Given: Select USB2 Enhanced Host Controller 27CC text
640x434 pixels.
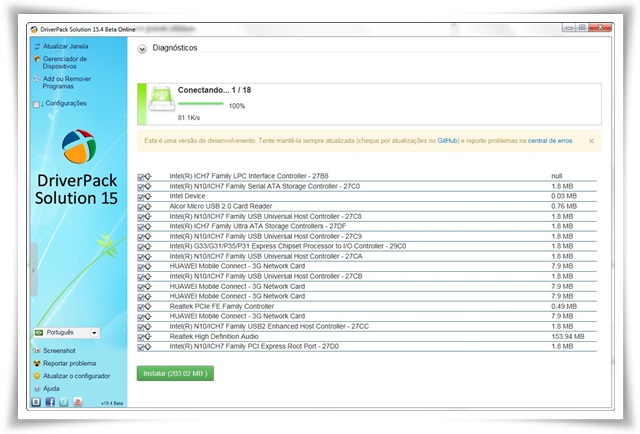Looking at the screenshot, I should [269, 326].
